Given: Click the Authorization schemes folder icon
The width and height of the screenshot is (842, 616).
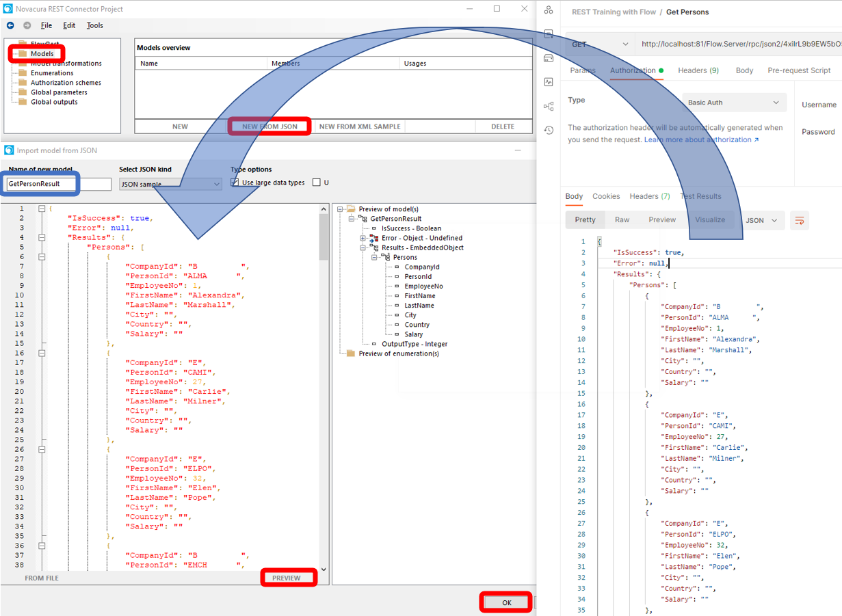Looking at the screenshot, I should tap(23, 82).
